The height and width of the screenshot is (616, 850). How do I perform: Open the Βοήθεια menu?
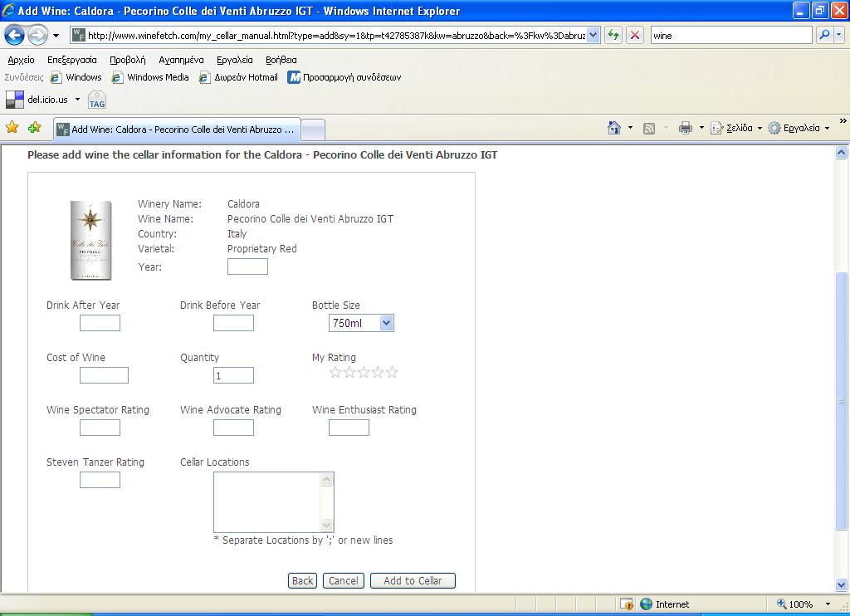coord(281,60)
